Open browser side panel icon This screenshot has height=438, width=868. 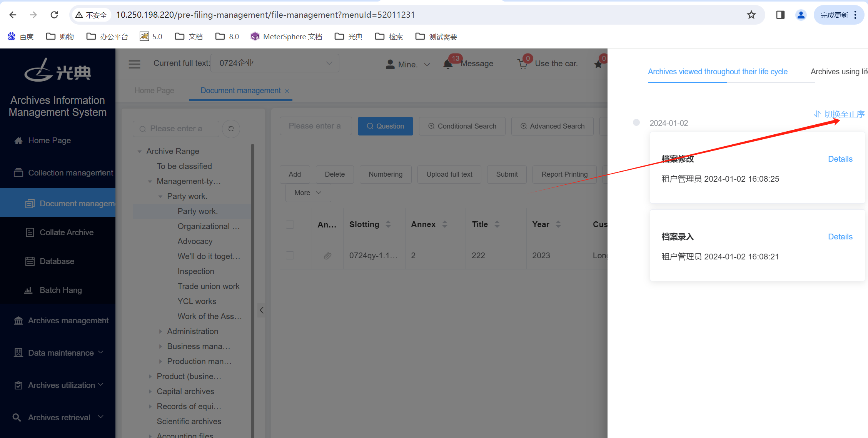click(x=780, y=15)
